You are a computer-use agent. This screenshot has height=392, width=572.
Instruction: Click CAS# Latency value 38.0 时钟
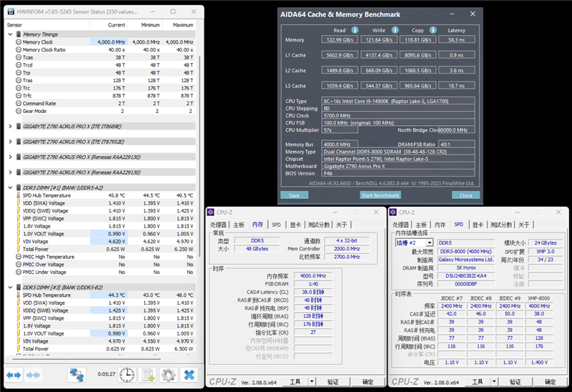point(313,292)
